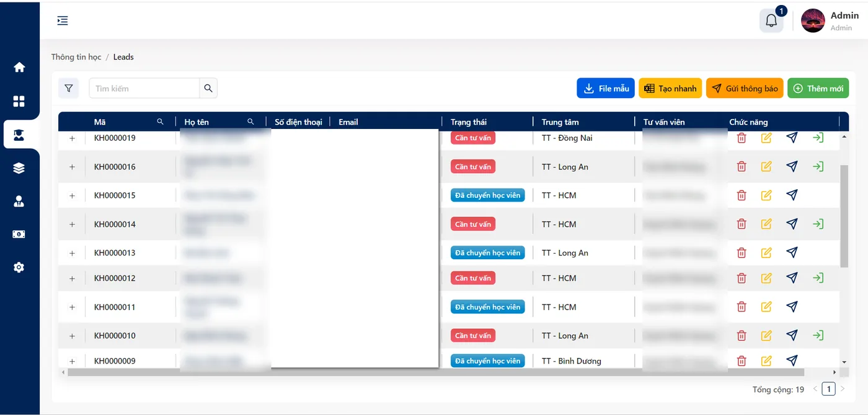Screen dimensions: 868x415
Task: Select page 1 in pagination
Action: pos(828,389)
